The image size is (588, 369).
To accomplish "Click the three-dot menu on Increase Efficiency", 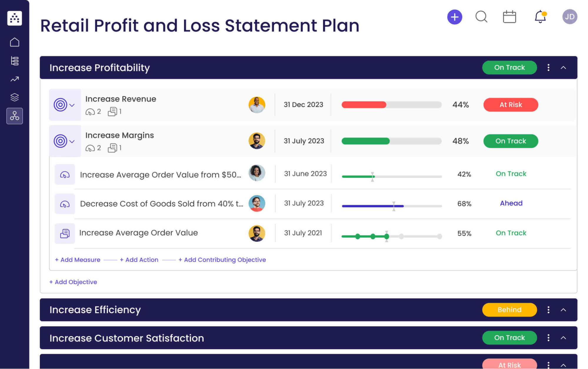I will click(x=549, y=310).
